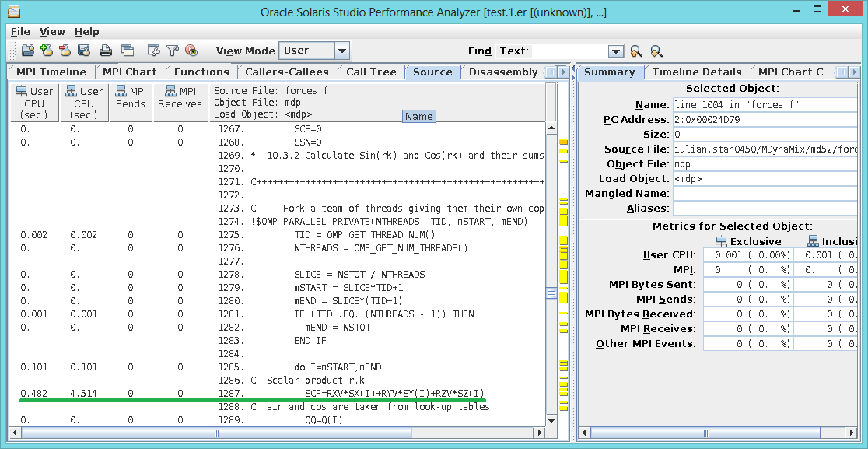
Task: Select the Summary tab
Action: [610, 72]
